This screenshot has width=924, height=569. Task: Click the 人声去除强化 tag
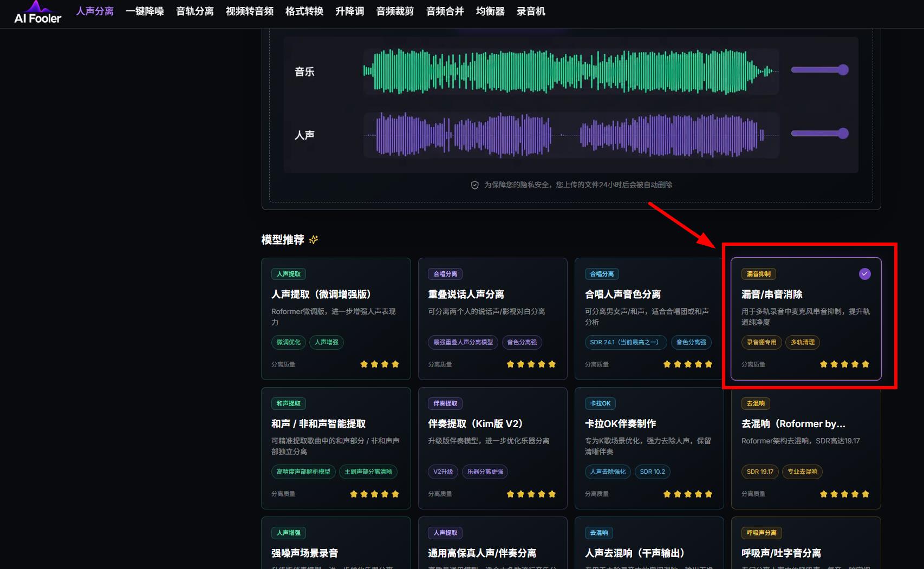(x=608, y=472)
